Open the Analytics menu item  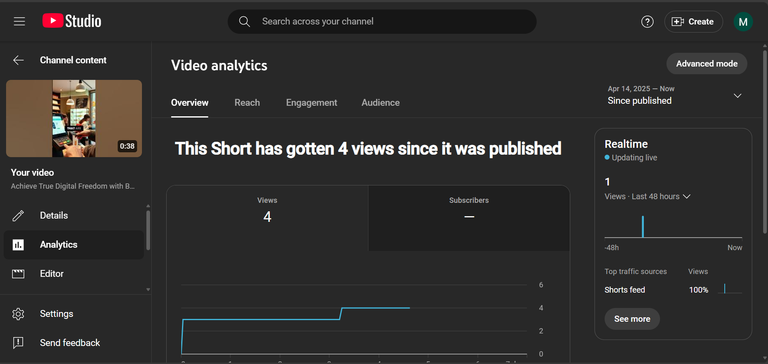click(73, 244)
